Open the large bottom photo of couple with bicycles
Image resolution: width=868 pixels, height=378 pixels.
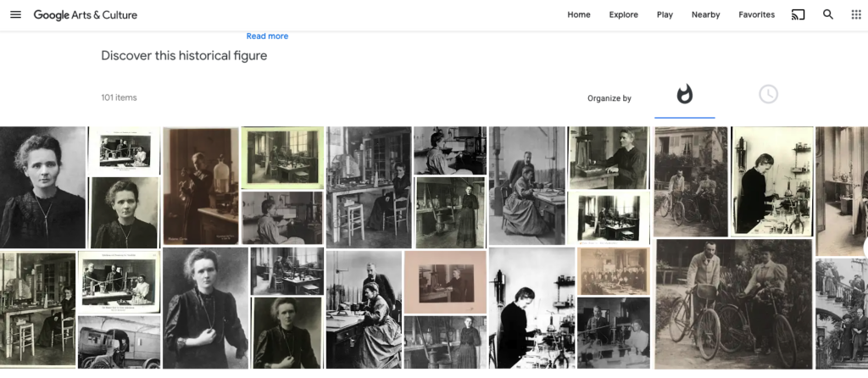(733, 303)
